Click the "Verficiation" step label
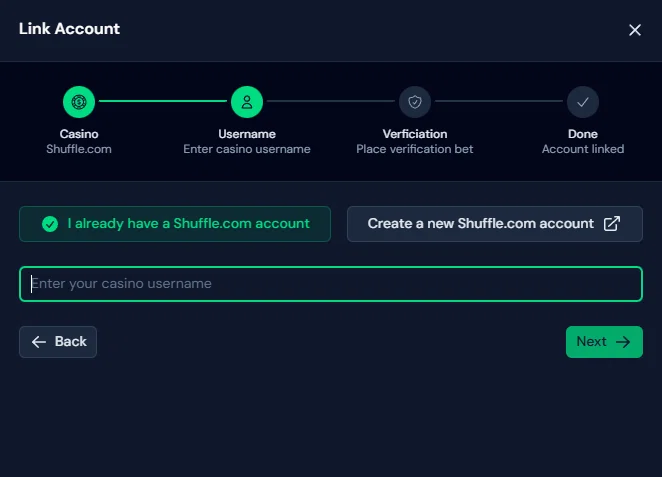The height and width of the screenshot is (477, 662). tap(415, 134)
